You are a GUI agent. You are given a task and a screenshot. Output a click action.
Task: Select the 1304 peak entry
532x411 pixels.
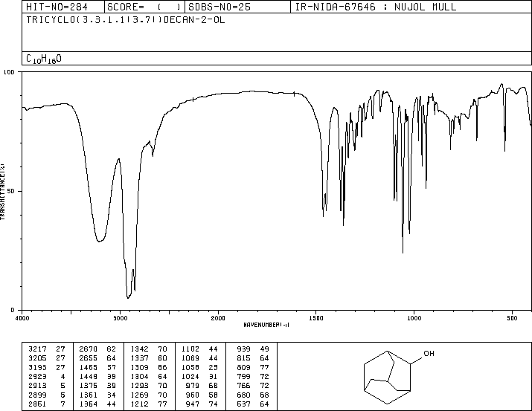(149, 376)
